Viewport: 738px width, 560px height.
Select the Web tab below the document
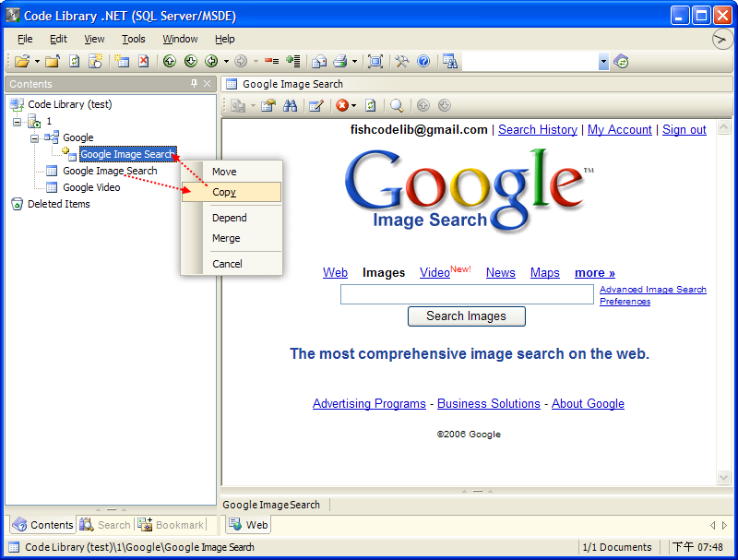pyautogui.click(x=249, y=525)
